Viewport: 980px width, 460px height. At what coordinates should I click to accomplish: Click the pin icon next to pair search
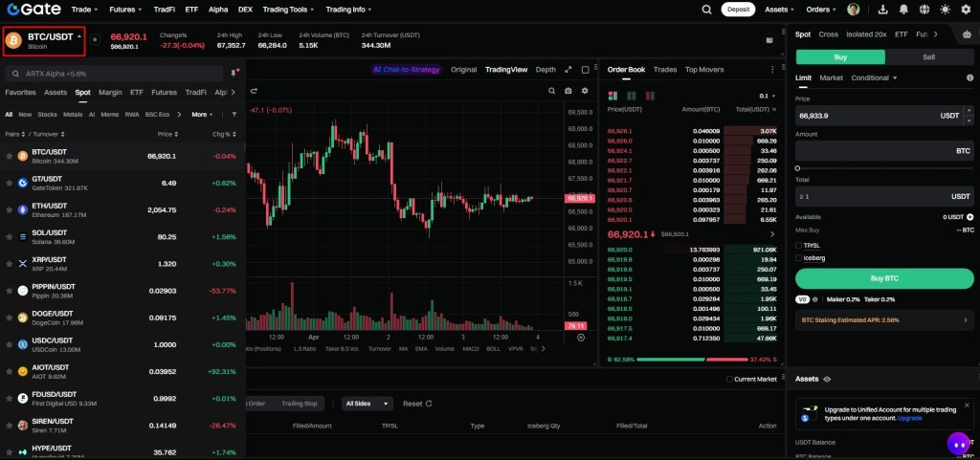(234, 73)
